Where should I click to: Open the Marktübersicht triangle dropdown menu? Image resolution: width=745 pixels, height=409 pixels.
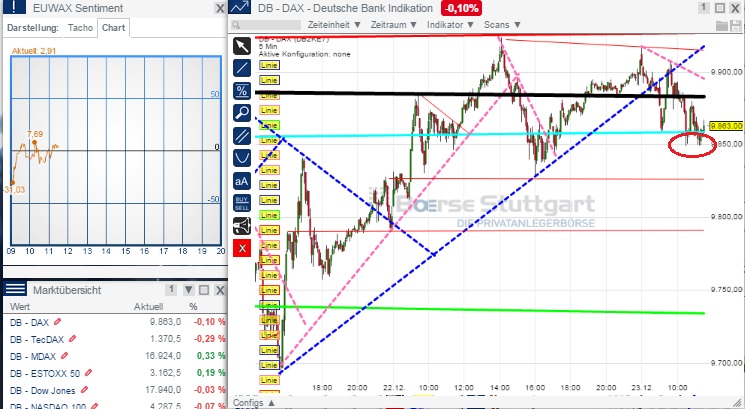(189, 290)
